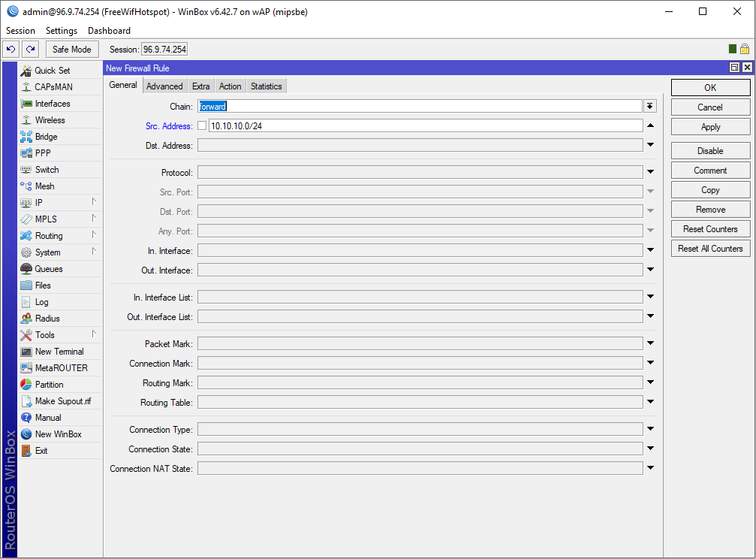Screen dimensions: 756x559
Task: Click the Src. Address input field
Action: 426,125
